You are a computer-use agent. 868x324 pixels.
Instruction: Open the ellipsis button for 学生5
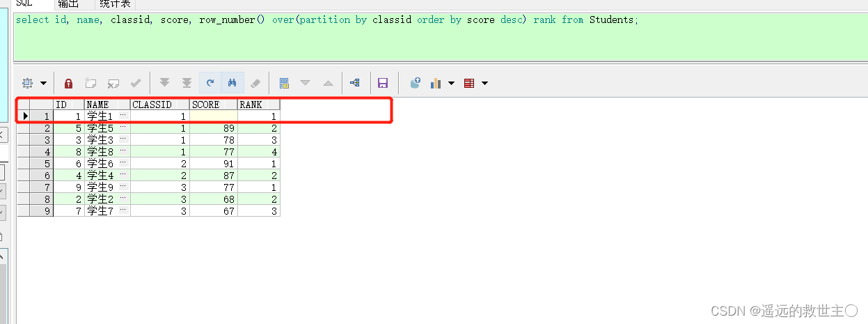pyautogui.click(x=123, y=128)
